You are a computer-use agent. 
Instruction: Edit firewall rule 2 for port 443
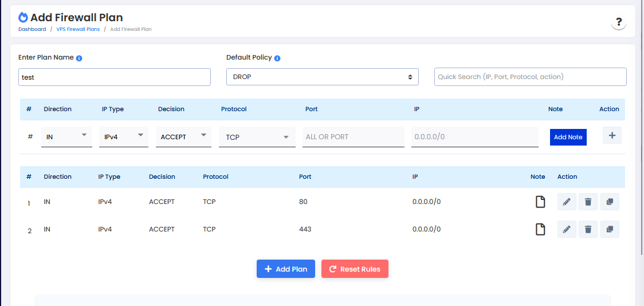[x=567, y=229]
